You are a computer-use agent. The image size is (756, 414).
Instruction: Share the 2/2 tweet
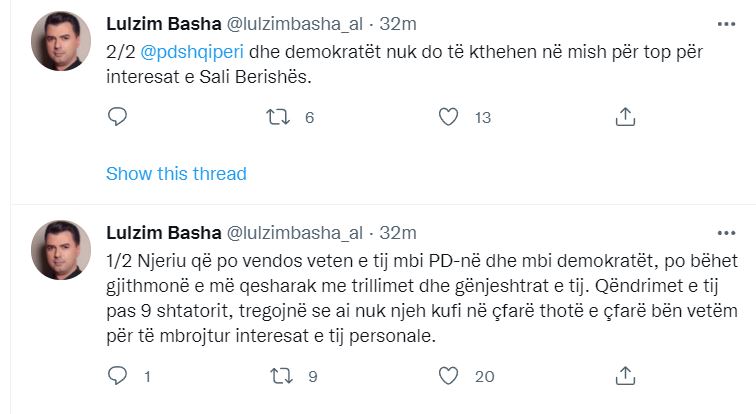(x=625, y=117)
